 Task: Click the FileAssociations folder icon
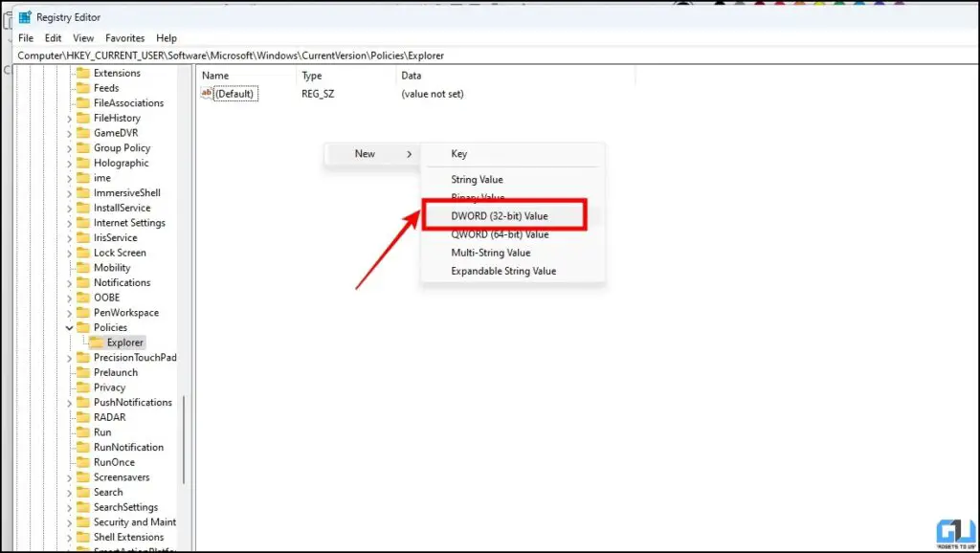[83, 103]
